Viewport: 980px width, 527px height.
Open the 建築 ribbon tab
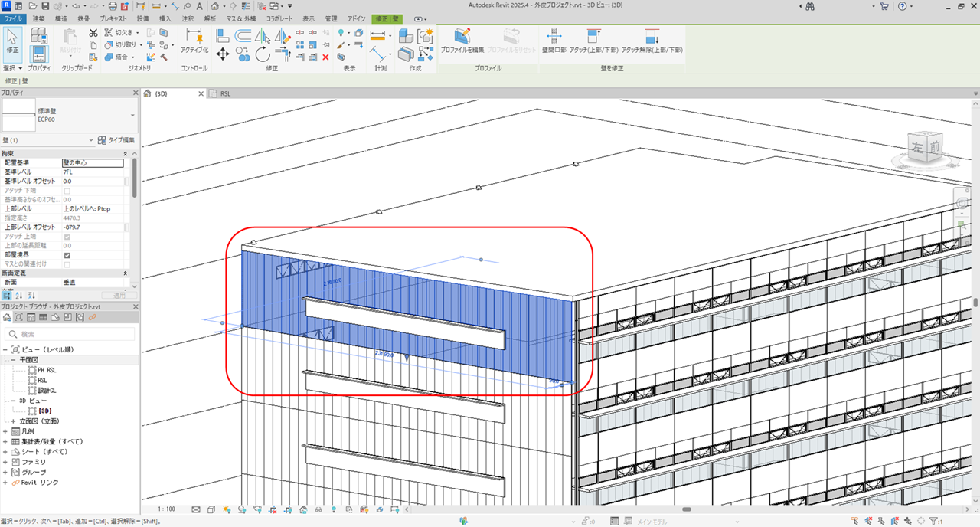(39, 18)
